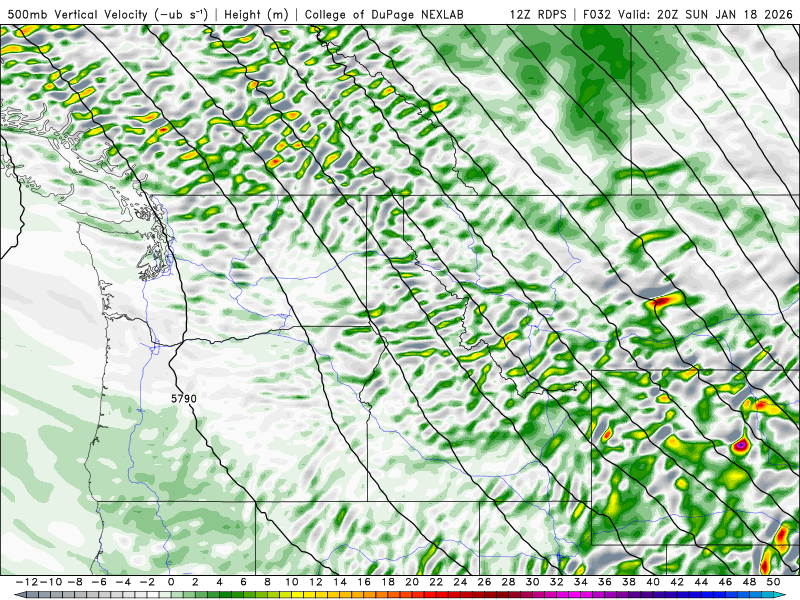Click the '50' value on color scale
This screenshot has height=600, width=800.
tap(773, 582)
